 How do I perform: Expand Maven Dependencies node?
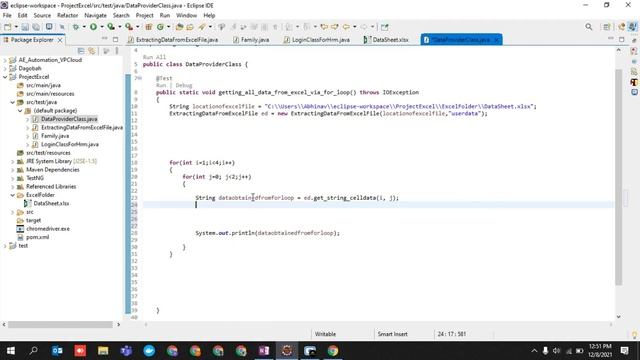coord(13,170)
